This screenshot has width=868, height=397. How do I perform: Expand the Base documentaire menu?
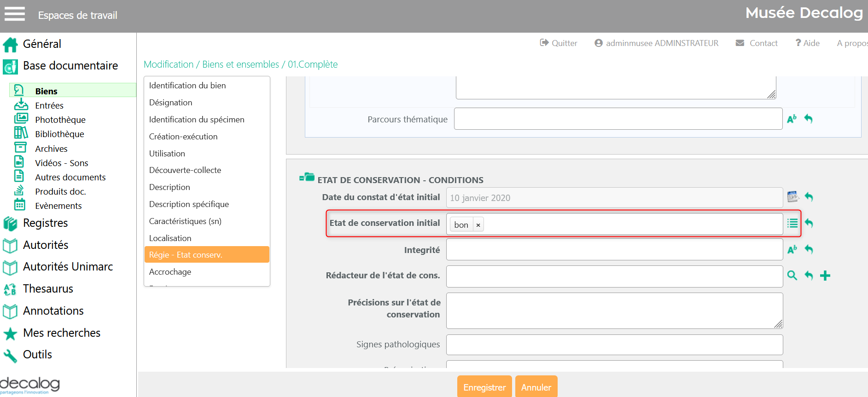70,66
